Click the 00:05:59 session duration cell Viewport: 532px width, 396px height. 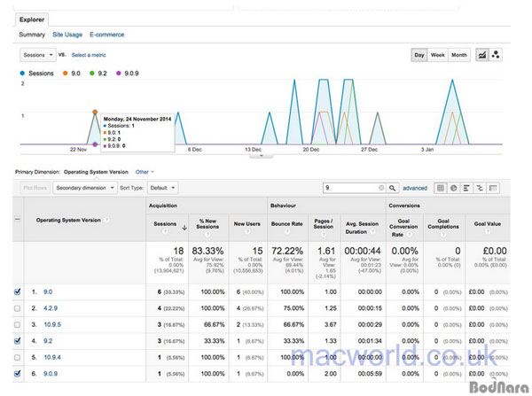370,374
